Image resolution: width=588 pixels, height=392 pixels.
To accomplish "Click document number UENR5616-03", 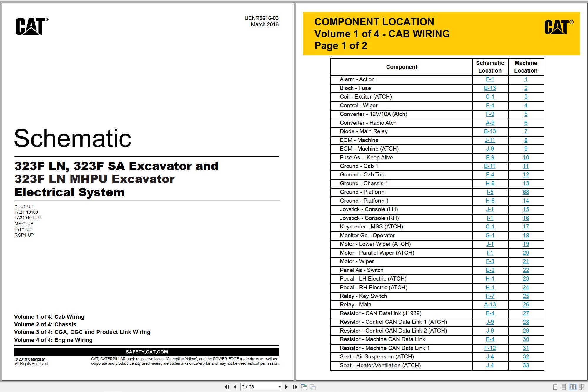I will pos(261,18).
